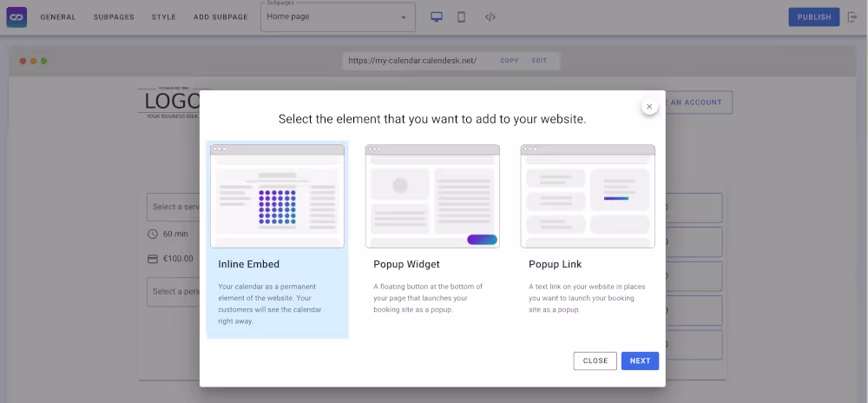Click the clock icon beside 60 min
Screen dimensions: 868x403
153,234
